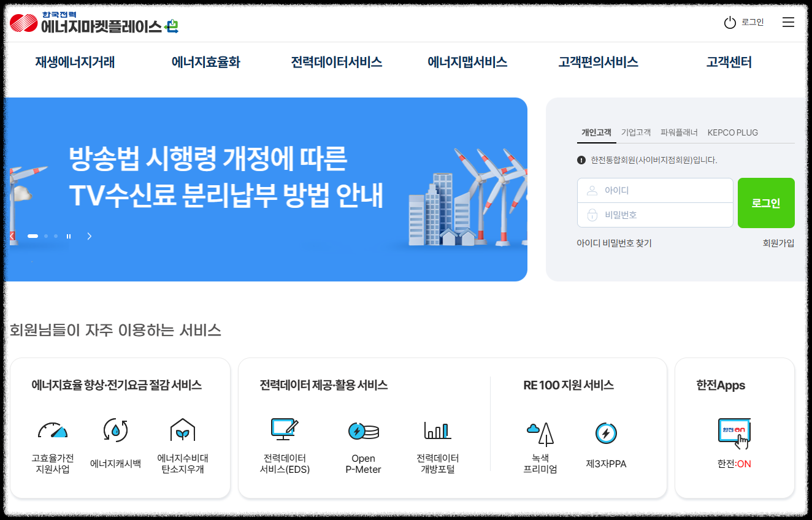Click the 아이디 input field
This screenshot has height=520, width=812.
click(x=655, y=190)
